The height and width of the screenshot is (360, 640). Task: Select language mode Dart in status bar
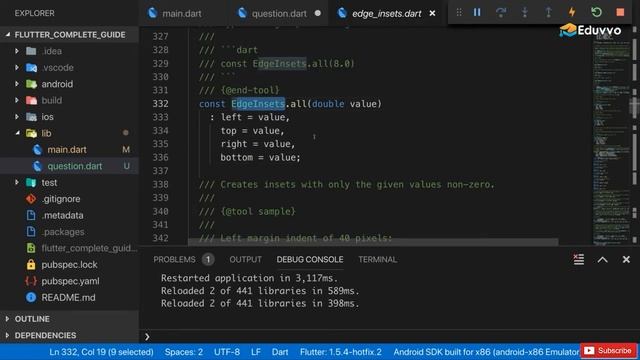click(x=280, y=351)
